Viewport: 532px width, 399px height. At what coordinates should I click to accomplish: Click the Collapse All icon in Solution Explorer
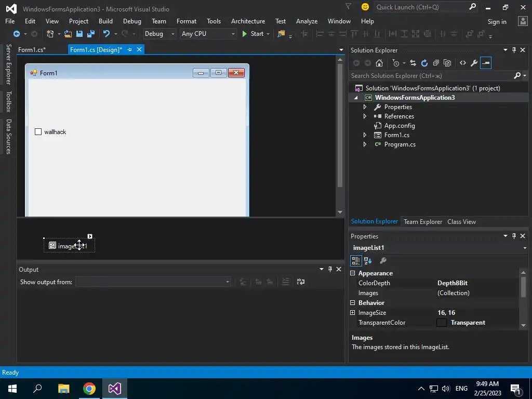pos(436,63)
